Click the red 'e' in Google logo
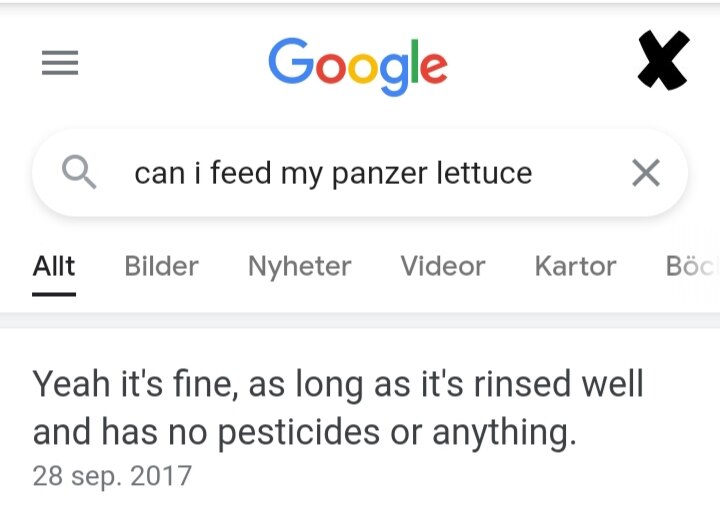Viewport: 720px width, 516px height. point(432,66)
